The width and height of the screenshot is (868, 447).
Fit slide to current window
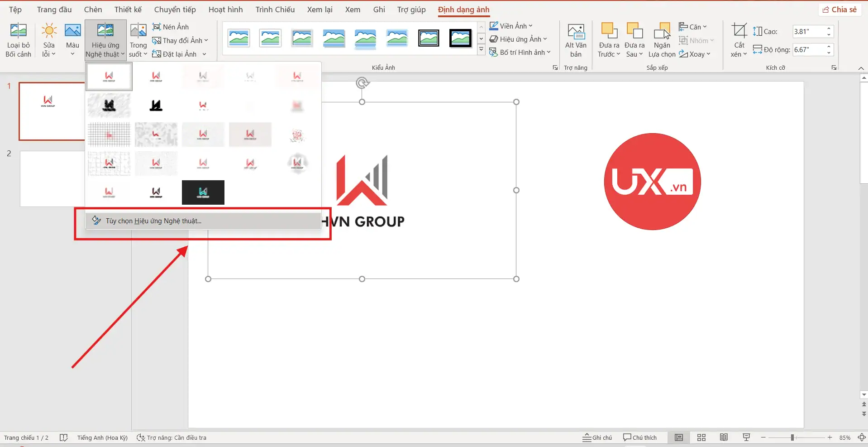pos(862,437)
